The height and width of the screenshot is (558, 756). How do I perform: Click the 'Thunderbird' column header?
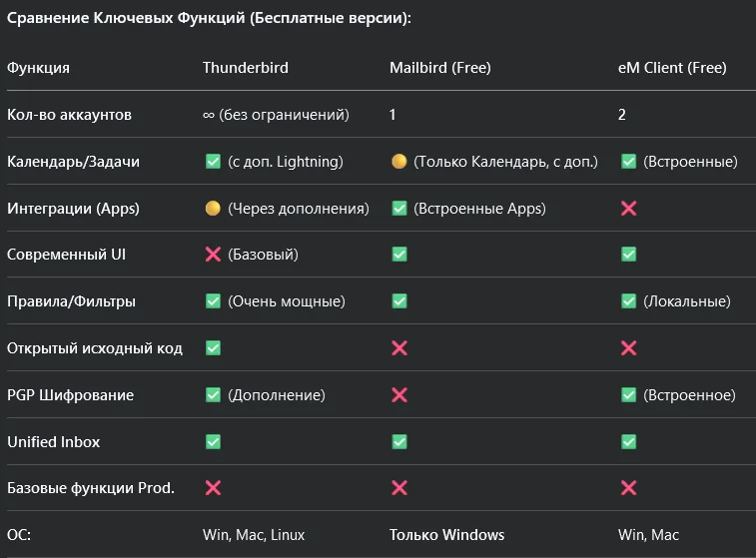[246, 68]
